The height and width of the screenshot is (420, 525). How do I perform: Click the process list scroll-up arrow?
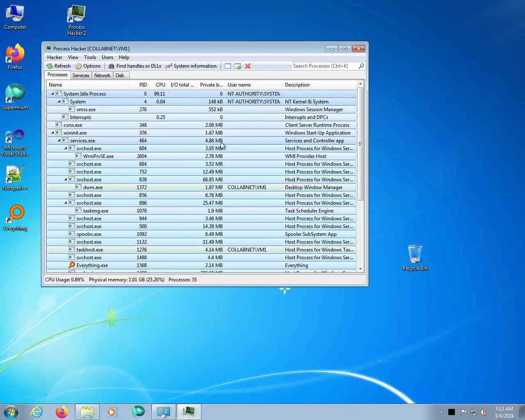[x=361, y=84]
